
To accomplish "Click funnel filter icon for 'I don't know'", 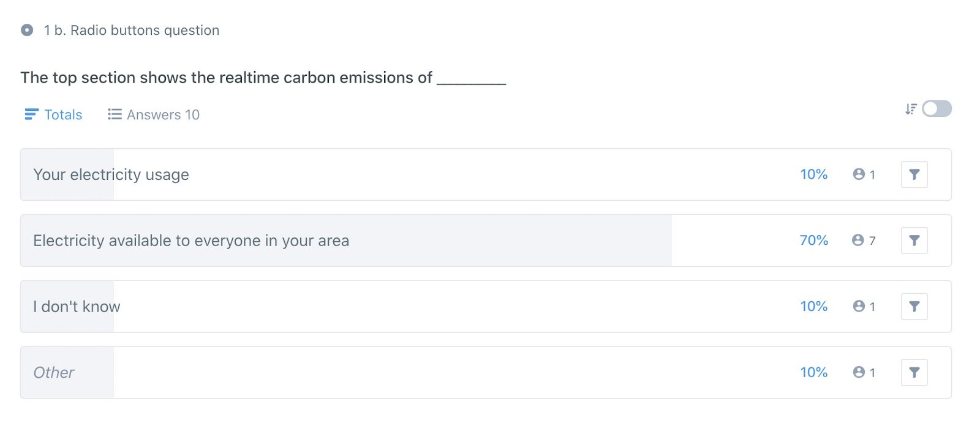I will [914, 307].
